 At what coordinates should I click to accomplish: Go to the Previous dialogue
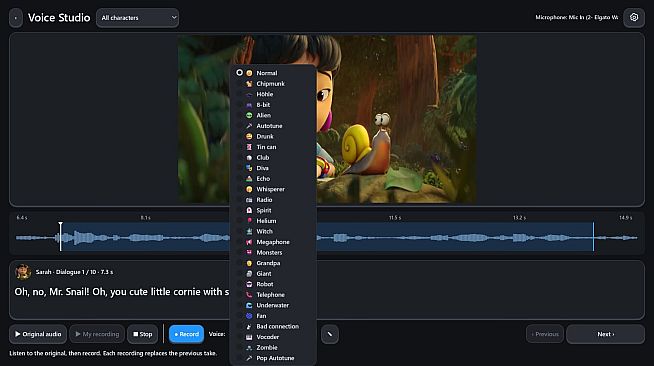(x=545, y=334)
